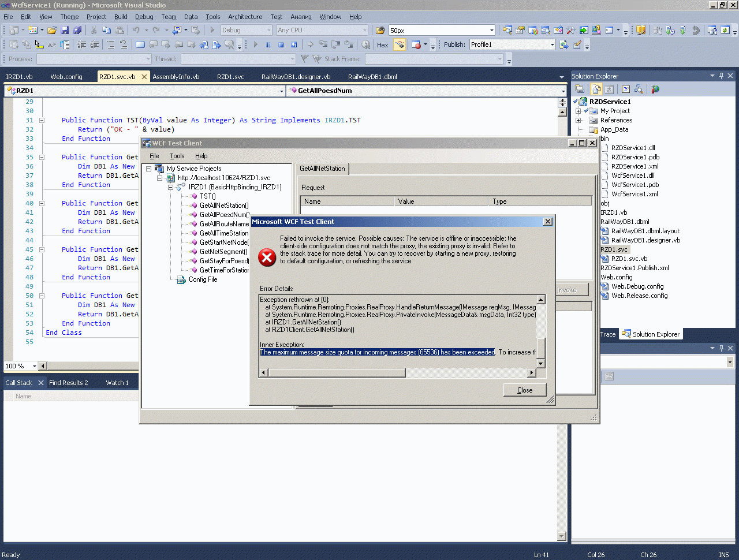
Task: Select Config File in WCF Test Client
Action: pyautogui.click(x=203, y=279)
